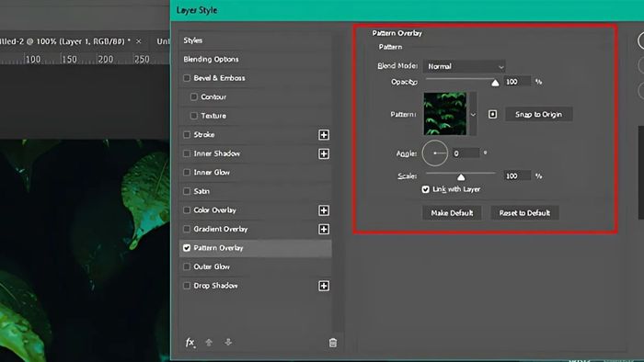The image size is (644, 362).
Task: Enable Stroke checkbox
Action: coord(187,134)
